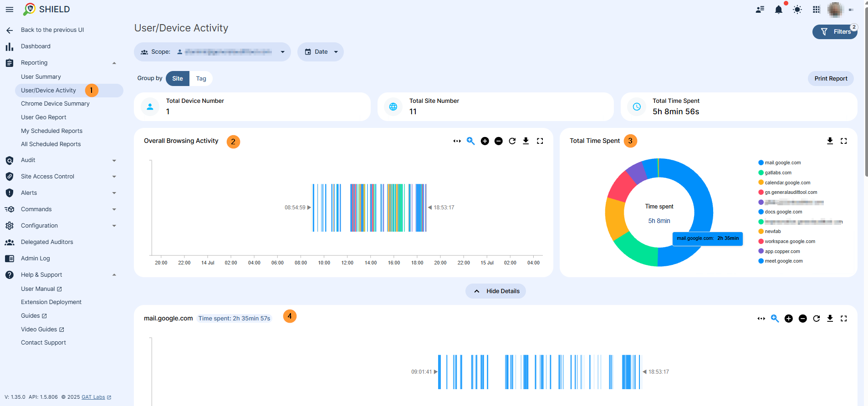Toggle gatlabs.com legend entry

[775, 173]
